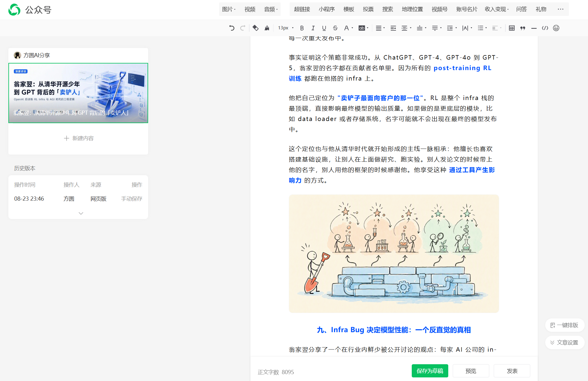The image size is (588, 381).
Task: Open the letter spacing dropdown
Action: [467, 28]
